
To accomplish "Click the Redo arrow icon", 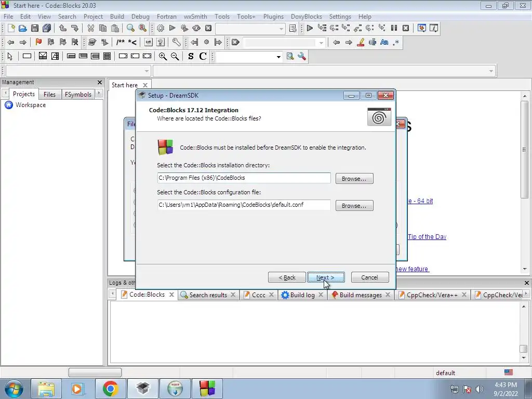I will coord(75,28).
